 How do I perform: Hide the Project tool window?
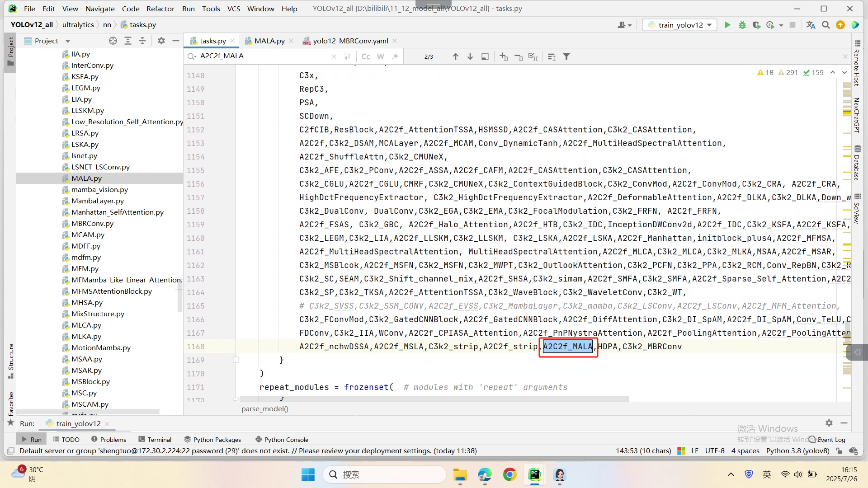coord(176,41)
